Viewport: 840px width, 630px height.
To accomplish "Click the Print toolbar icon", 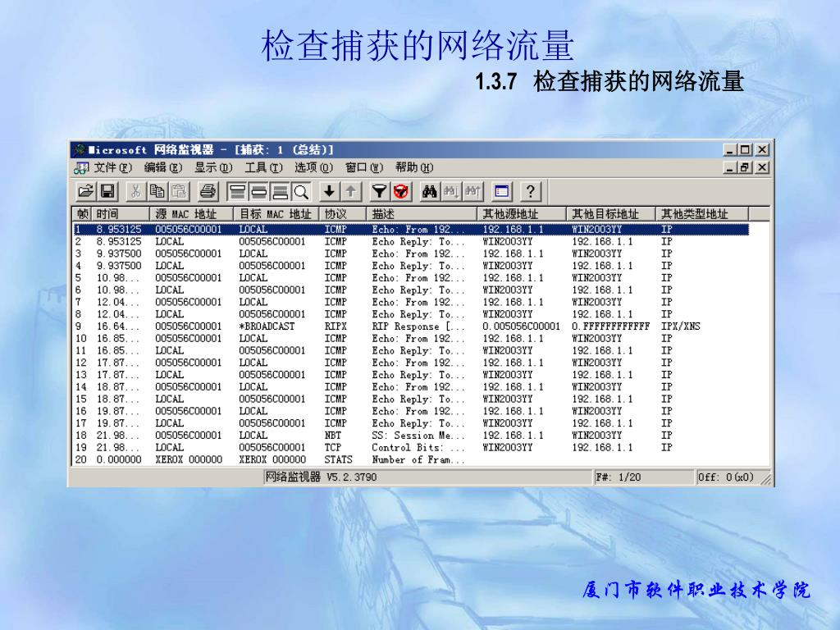I will pos(208,191).
